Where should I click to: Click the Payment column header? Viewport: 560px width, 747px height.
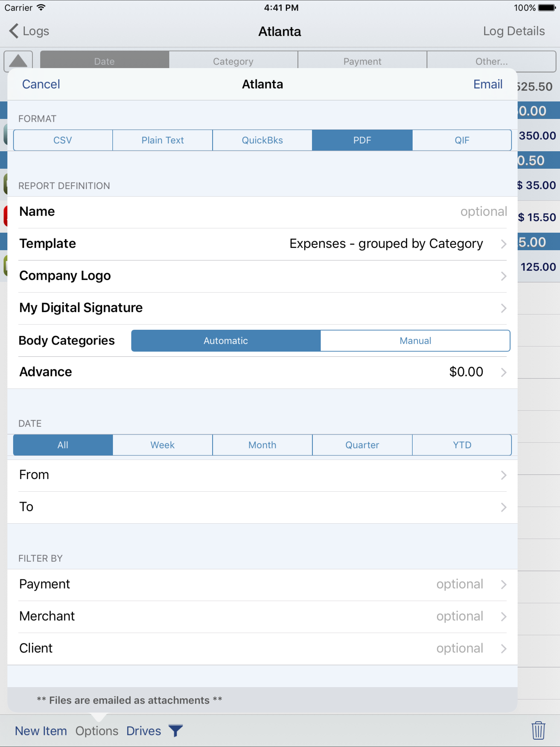(362, 61)
